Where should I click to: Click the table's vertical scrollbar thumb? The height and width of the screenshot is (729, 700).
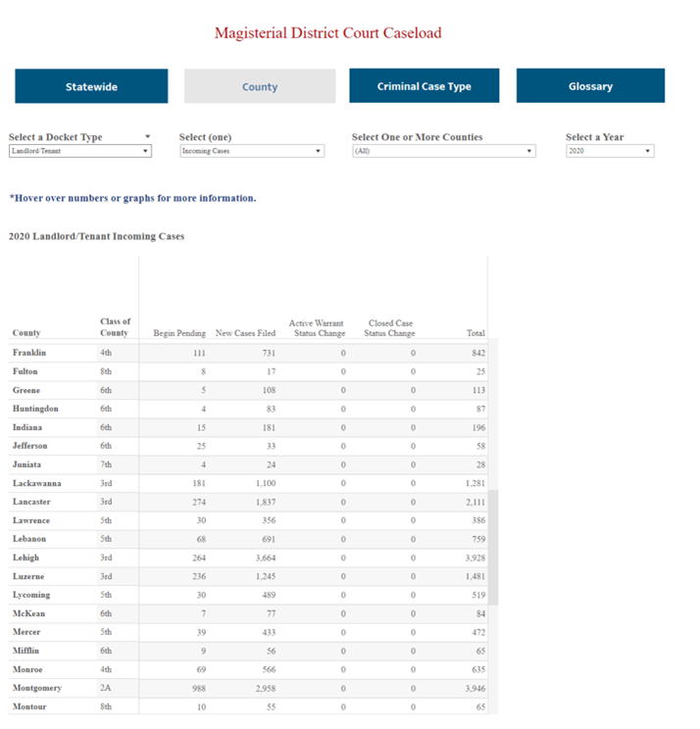(x=493, y=547)
